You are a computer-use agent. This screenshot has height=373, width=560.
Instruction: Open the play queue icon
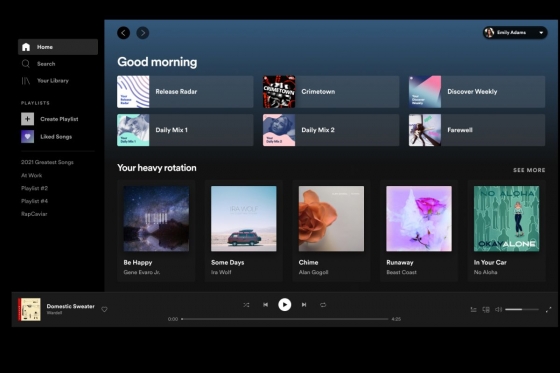pyautogui.click(x=474, y=309)
